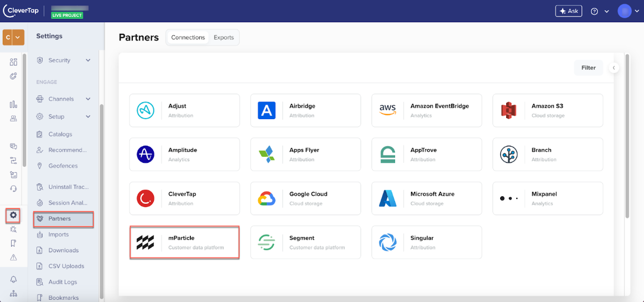Click the Adjust partner logo

tap(146, 110)
